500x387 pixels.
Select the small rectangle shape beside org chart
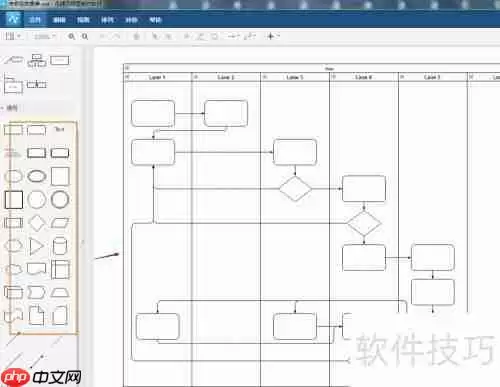point(60,60)
